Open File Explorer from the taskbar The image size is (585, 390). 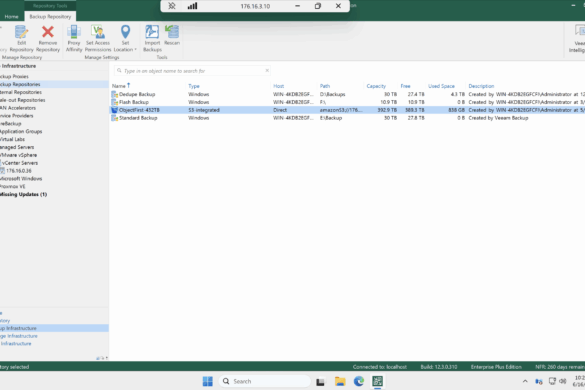[x=340, y=381]
